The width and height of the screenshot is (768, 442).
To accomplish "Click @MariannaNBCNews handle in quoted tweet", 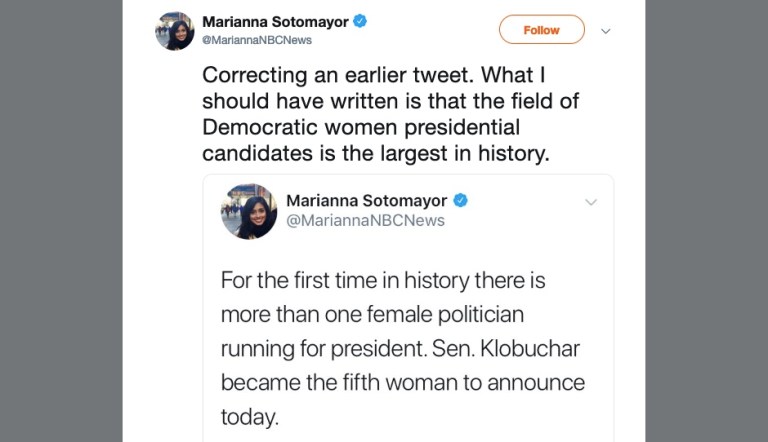I will coord(366,220).
